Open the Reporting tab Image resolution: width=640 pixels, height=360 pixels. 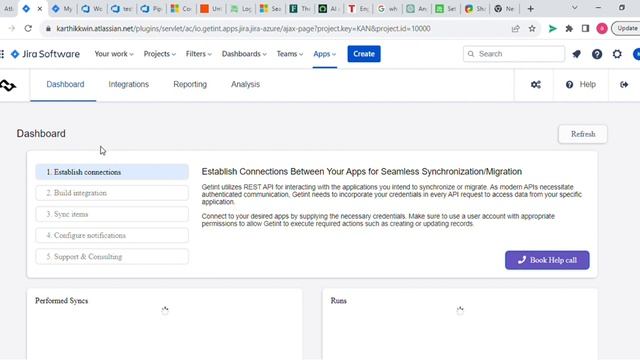tap(190, 84)
